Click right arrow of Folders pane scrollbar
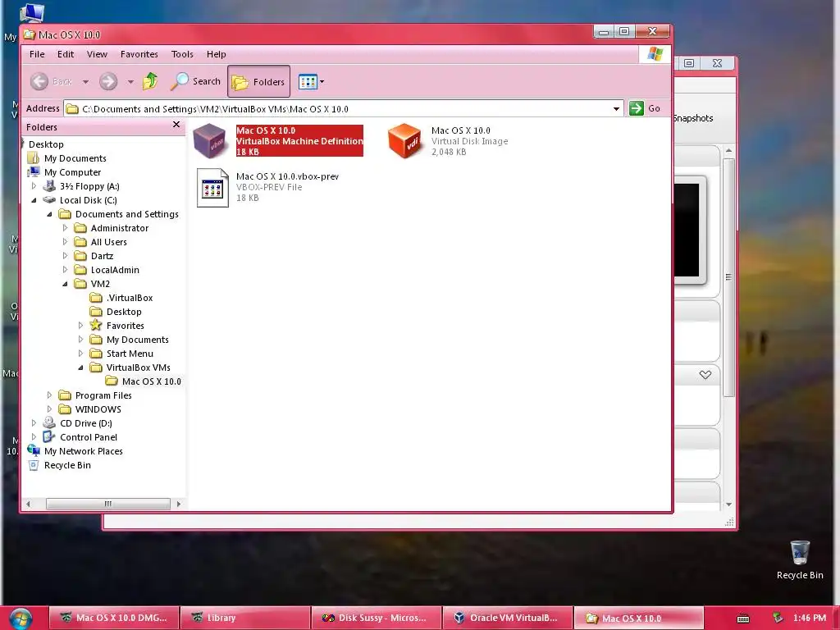Viewport: 840px width, 630px height. (x=178, y=504)
